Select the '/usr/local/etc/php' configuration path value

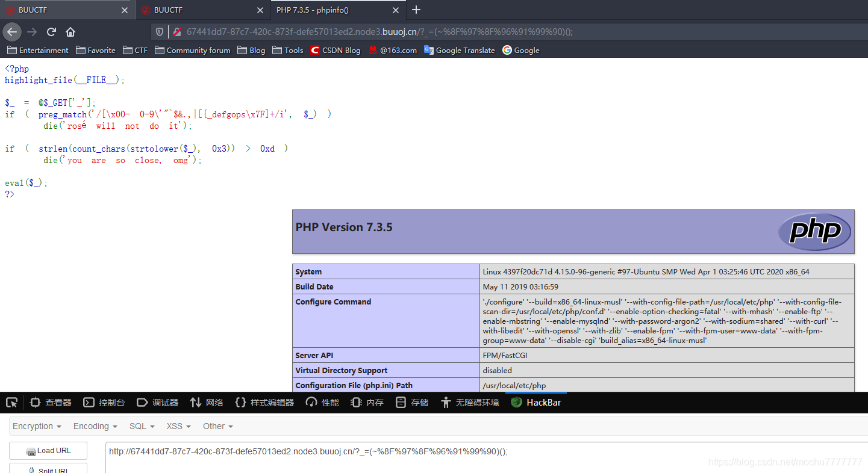pos(514,385)
